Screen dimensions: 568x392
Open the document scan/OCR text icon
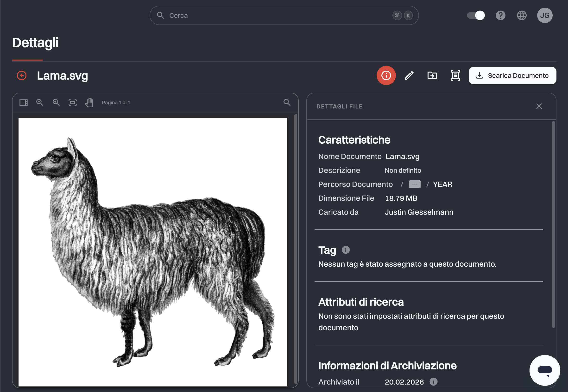[455, 75]
